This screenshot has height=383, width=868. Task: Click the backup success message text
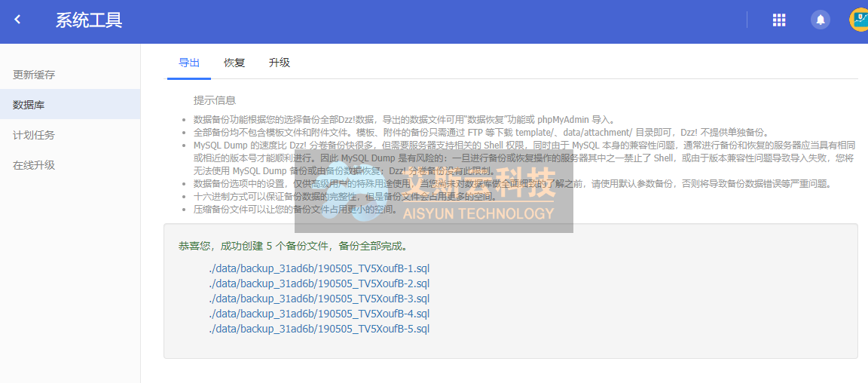pos(293,246)
